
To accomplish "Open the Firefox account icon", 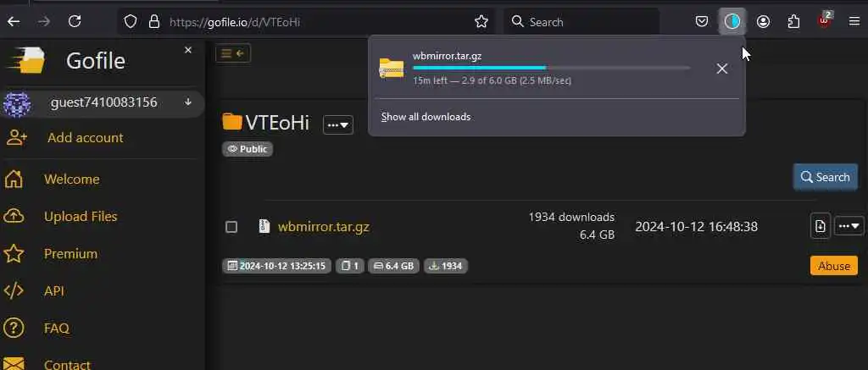I will [764, 21].
